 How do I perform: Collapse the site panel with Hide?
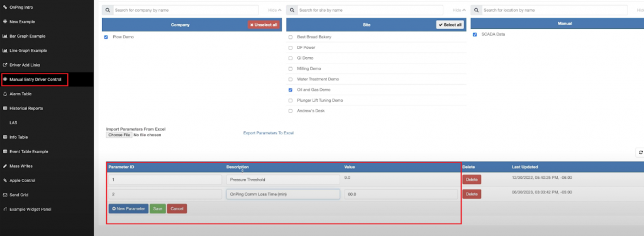pyautogui.click(x=459, y=10)
